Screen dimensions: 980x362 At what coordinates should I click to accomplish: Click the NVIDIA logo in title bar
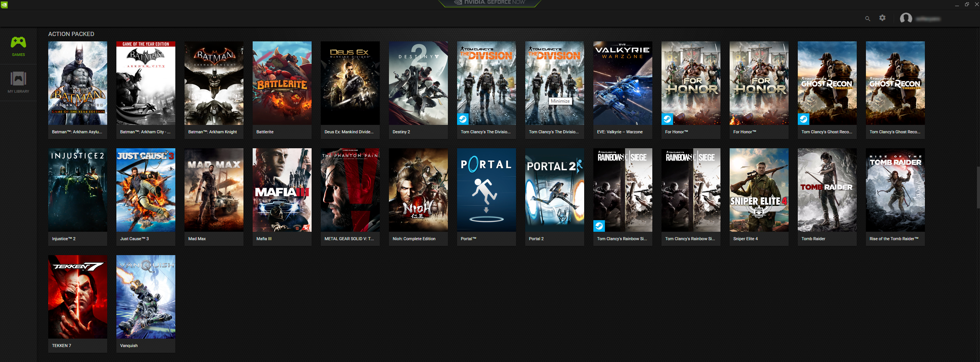[4, 5]
